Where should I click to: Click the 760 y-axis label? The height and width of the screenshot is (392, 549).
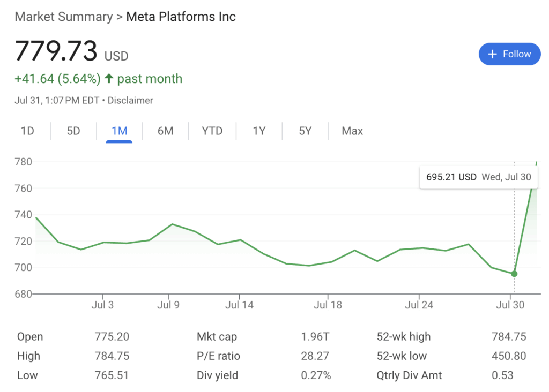click(x=24, y=189)
